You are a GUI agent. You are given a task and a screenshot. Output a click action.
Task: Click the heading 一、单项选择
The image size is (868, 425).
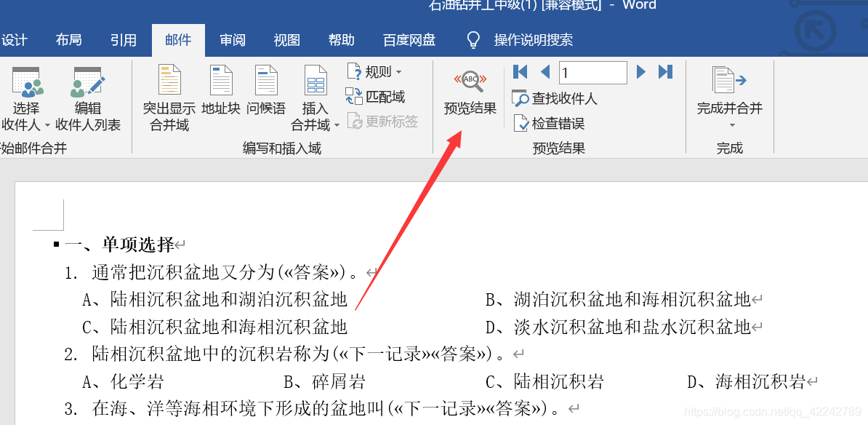point(119,245)
